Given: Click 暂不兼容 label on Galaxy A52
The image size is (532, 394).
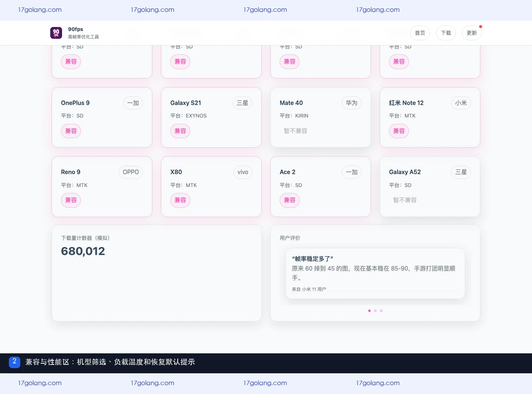Looking at the screenshot, I should tap(405, 200).
